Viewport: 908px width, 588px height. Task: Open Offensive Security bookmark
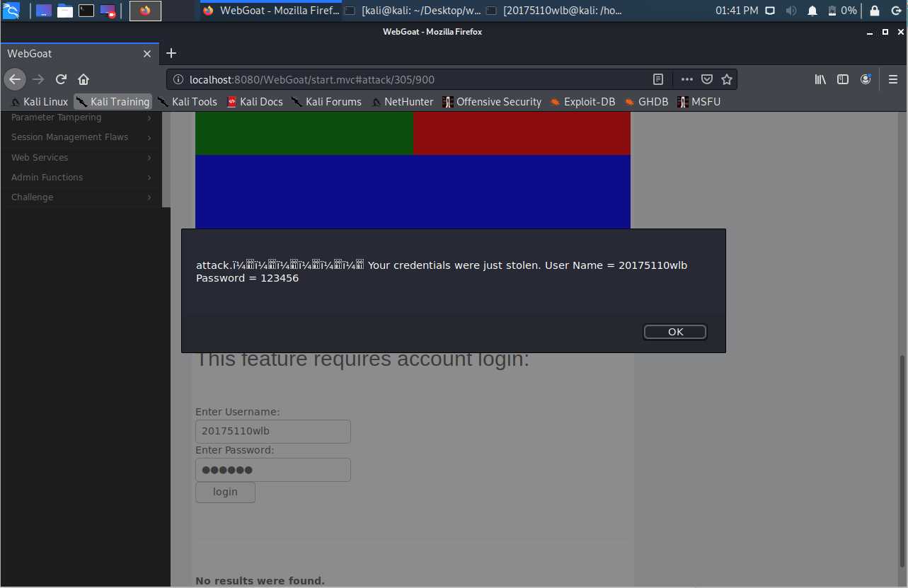(x=492, y=102)
